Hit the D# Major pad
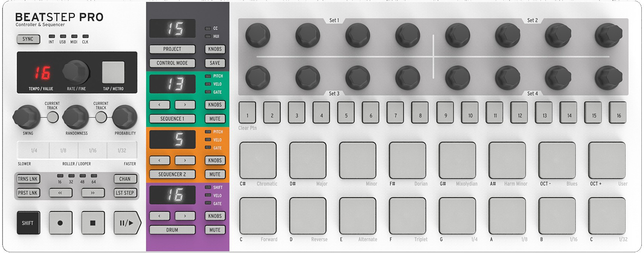This screenshot has height=253, width=644. (308, 160)
